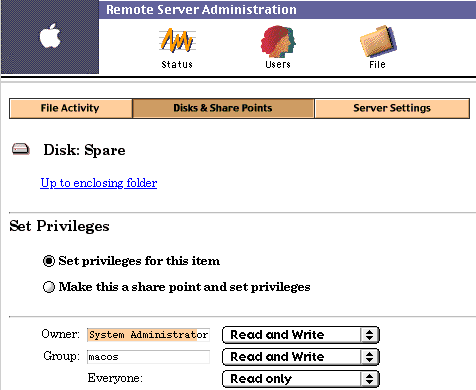The width and height of the screenshot is (476, 390).
Task: Open the Owner privileges dropdown
Action: point(301,335)
